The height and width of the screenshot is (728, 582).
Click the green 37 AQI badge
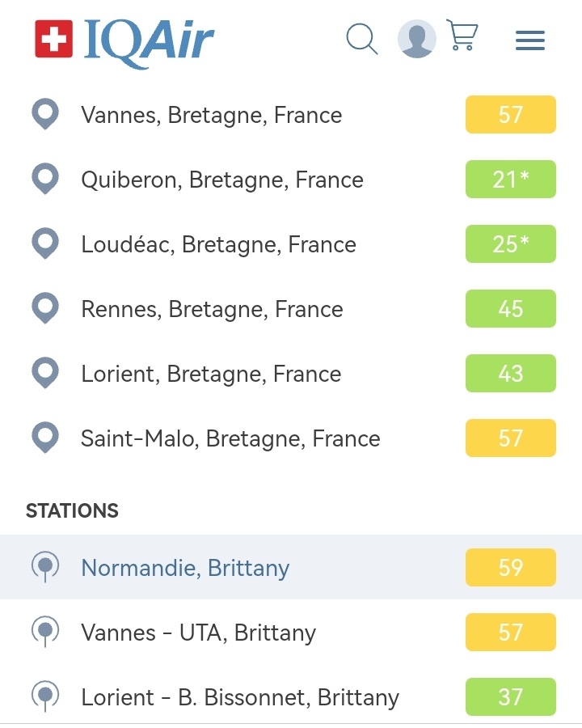[511, 696]
